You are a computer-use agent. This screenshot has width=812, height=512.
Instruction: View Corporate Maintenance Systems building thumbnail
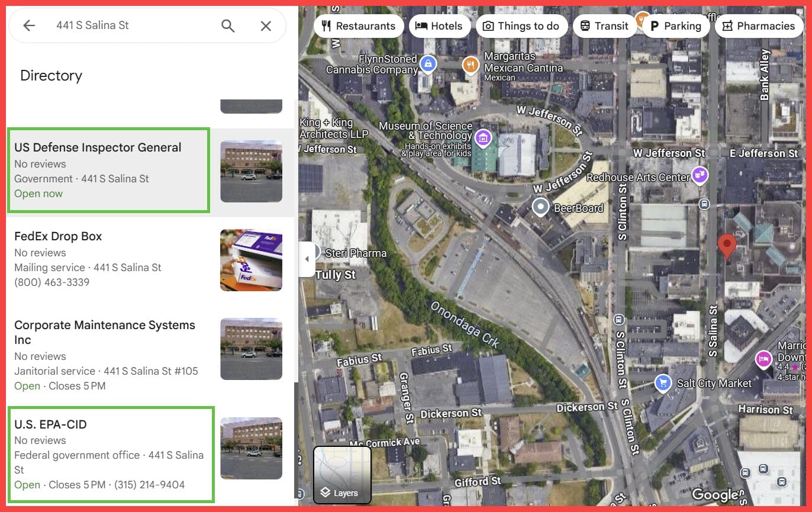tap(251, 349)
